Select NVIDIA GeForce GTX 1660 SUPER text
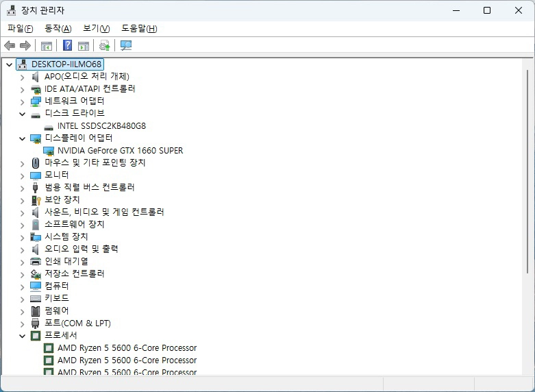Screen dimensions: 535x392 (x=120, y=151)
